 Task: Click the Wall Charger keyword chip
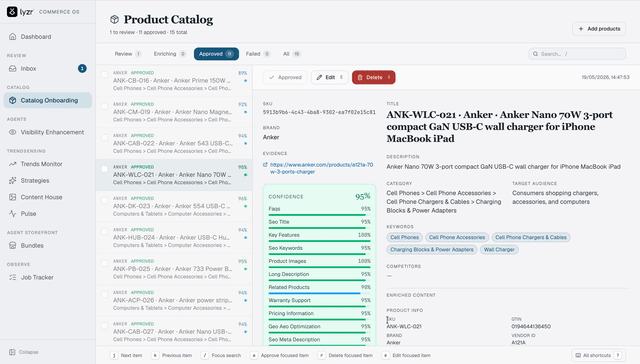(x=499, y=250)
